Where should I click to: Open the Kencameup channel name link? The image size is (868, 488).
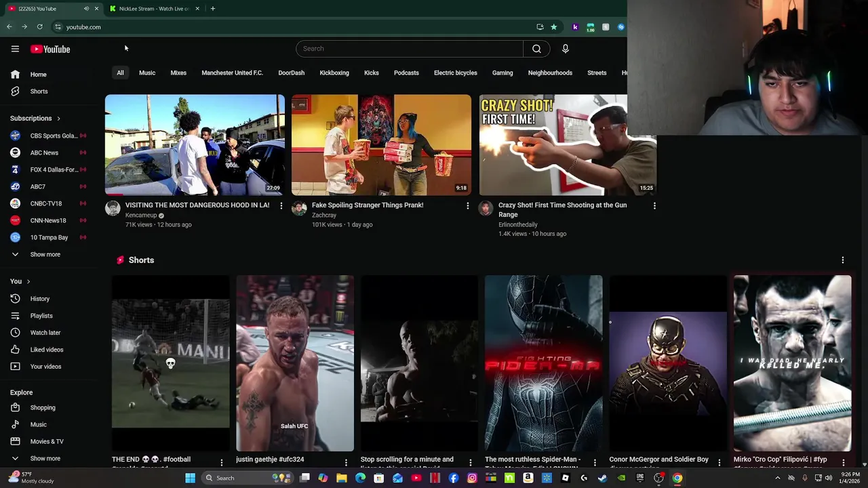141,216
